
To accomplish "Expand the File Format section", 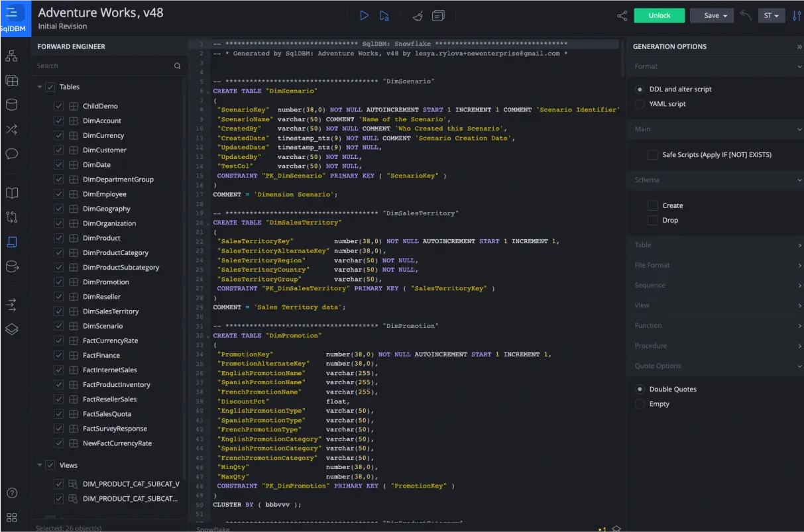I will point(715,265).
